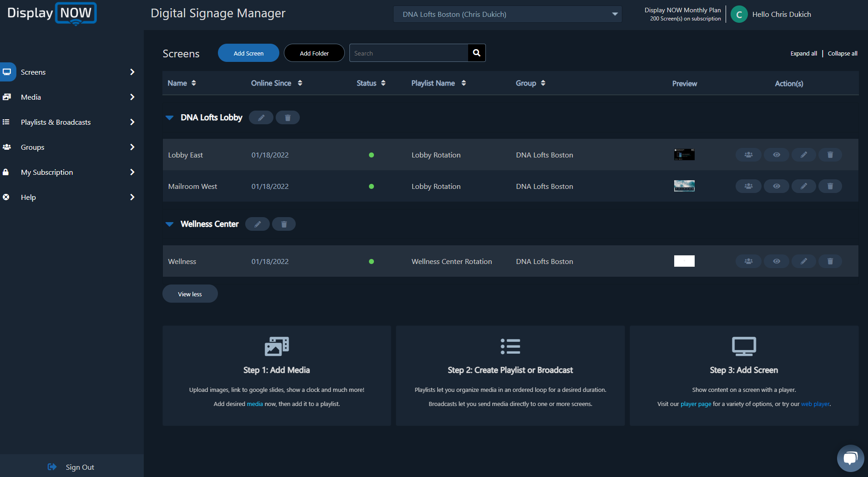Click the Chris Dukich avatar icon

tap(739, 14)
